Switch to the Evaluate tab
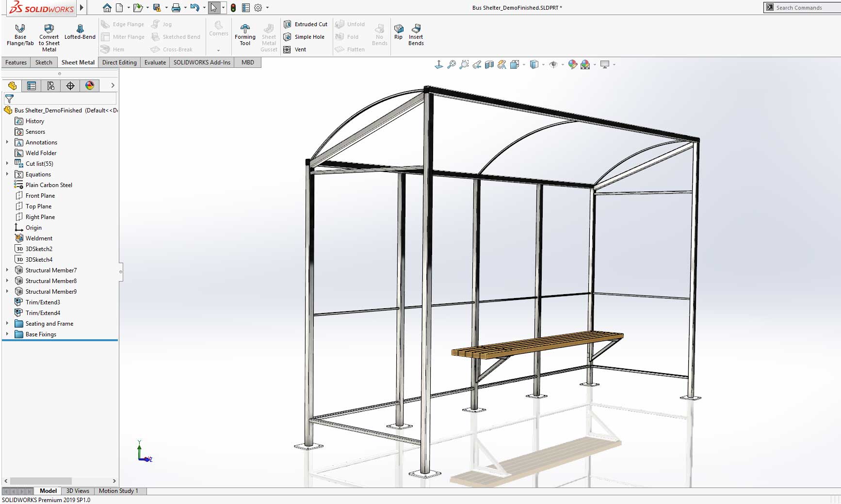The height and width of the screenshot is (504, 841). click(x=155, y=62)
